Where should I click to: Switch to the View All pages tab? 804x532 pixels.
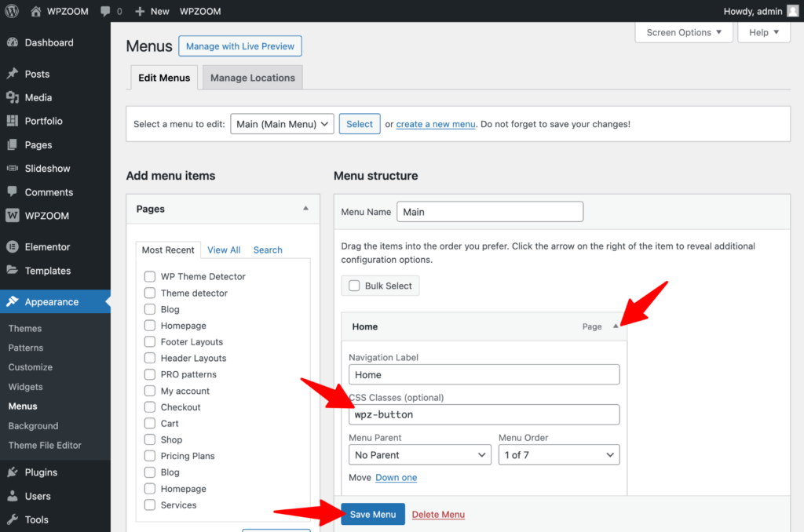coord(224,250)
